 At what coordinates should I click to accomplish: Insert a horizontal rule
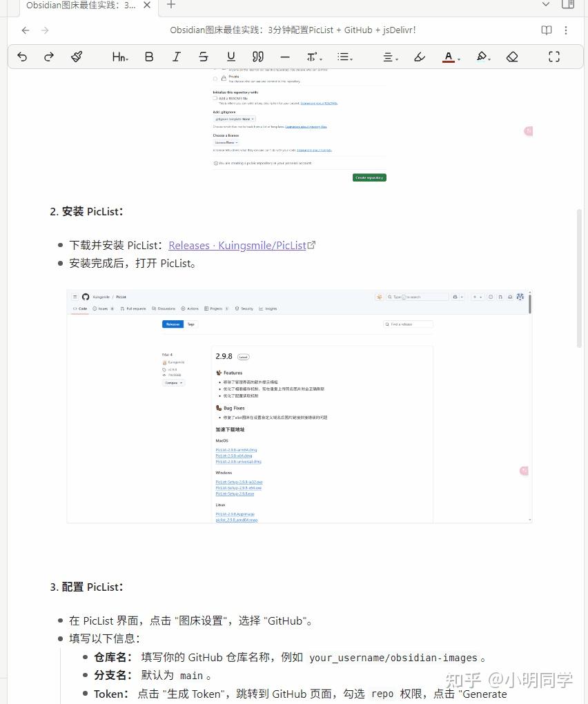[285, 57]
